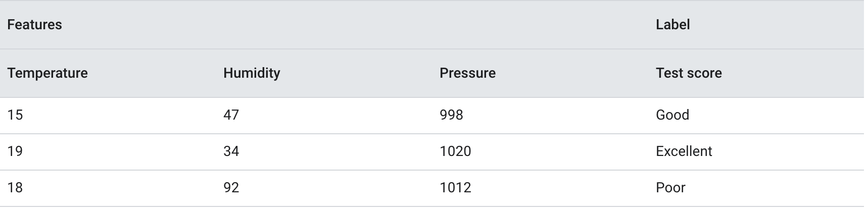Click humidity value 34
Image resolution: width=868 pixels, height=213 pixels.
(231, 151)
